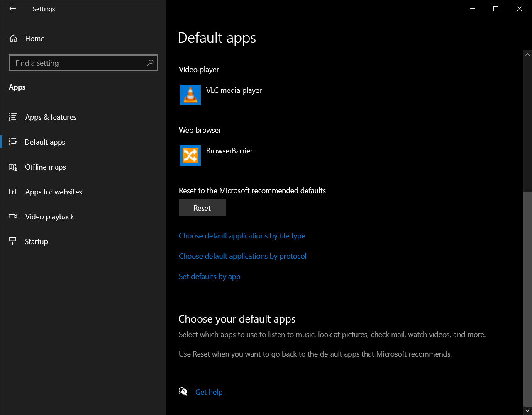The height and width of the screenshot is (415, 532).
Task: Open Apps for websites section
Action: [x=83, y=192]
